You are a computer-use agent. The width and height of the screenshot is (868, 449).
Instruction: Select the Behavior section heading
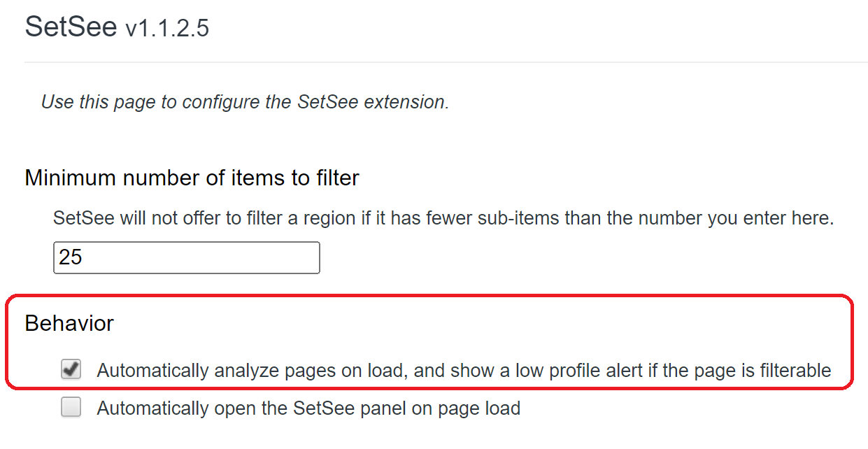(69, 323)
